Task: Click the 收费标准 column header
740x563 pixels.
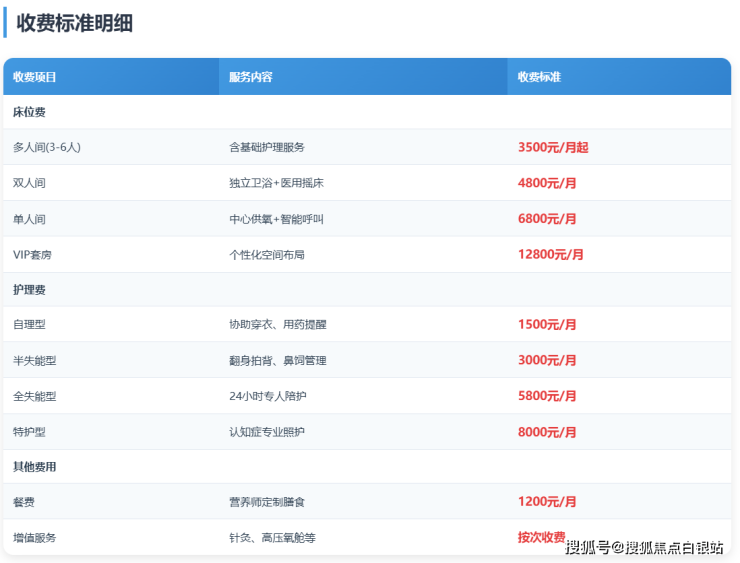Action: [x=539, y=77]
